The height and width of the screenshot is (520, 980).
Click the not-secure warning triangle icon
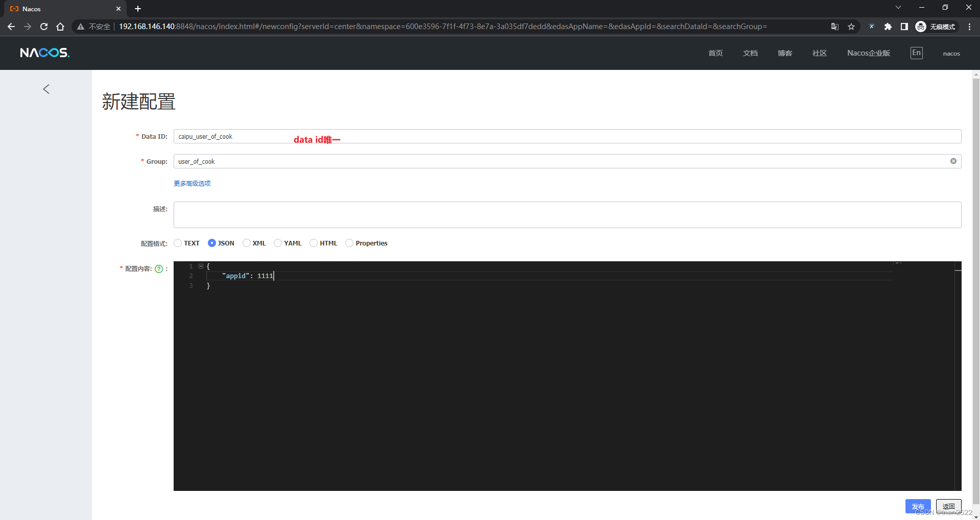click(80, 27)
